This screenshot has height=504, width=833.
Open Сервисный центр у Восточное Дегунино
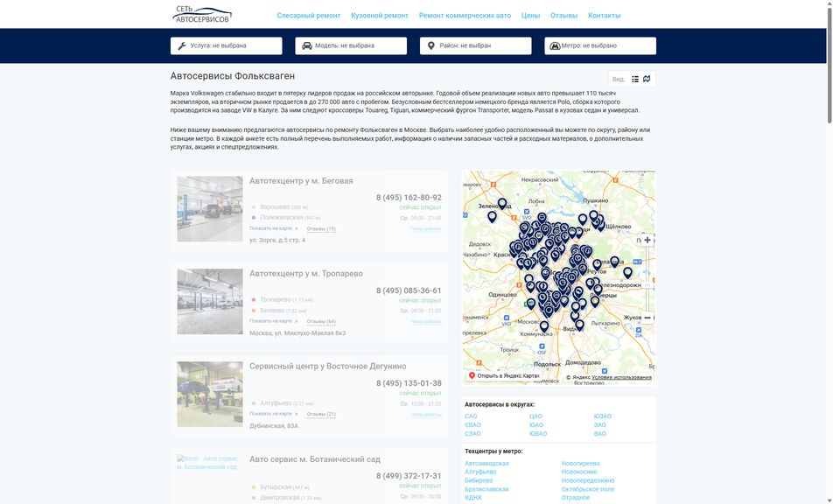point(328,366)
